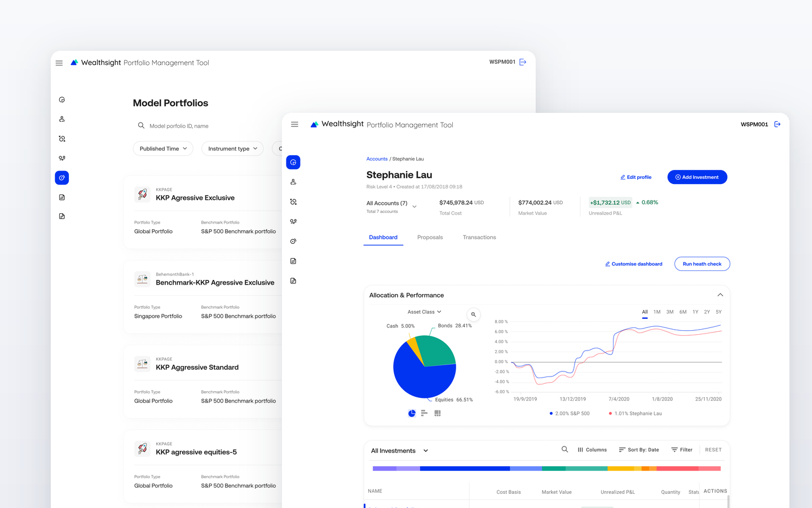Click logout icon beside WSPM001 in back window
Image resolution: width=812 pixels, height=508 pixels.
coord(523,62)
